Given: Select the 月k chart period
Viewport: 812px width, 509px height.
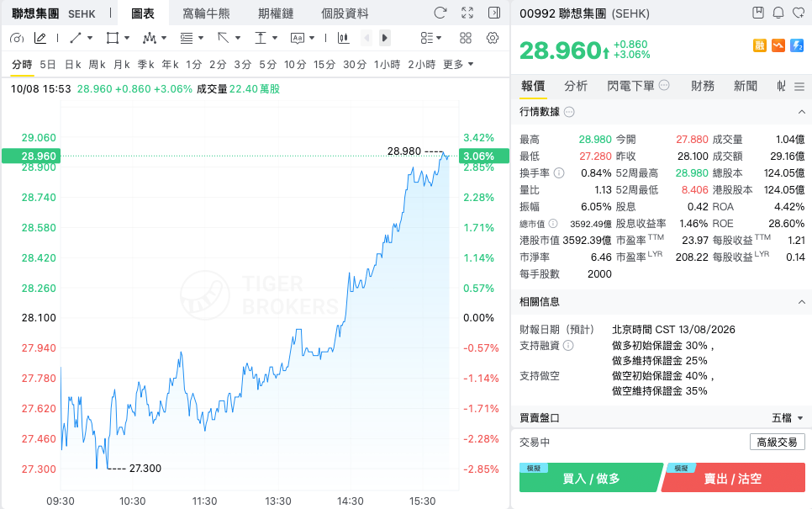Looking at the screenshot, I should pyautogui.click(x=121, y=64).
